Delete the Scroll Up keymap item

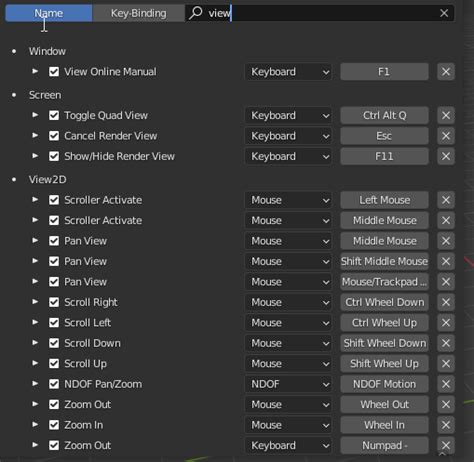click(x=446, y=364)
